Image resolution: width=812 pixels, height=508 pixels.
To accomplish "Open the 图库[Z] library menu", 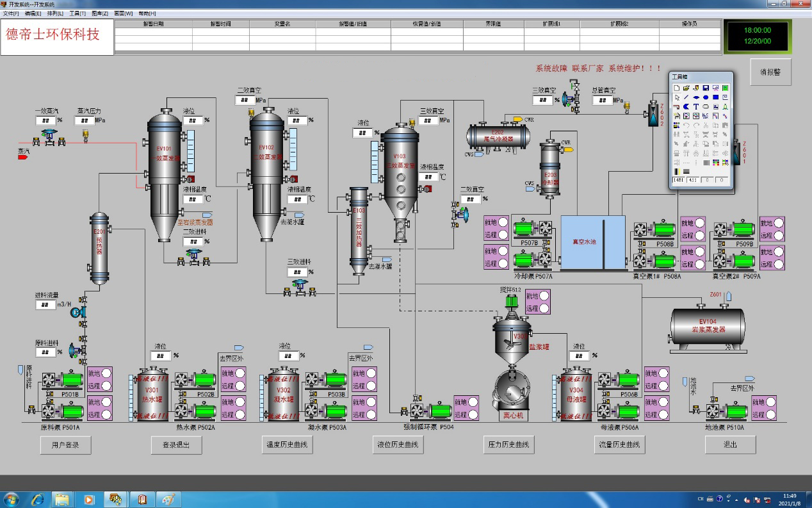I will 100,13.
